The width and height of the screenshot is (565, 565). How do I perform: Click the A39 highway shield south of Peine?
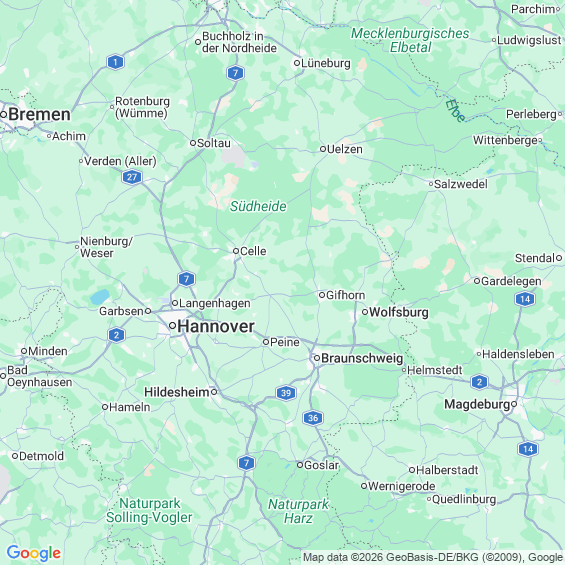coord(286,393)
